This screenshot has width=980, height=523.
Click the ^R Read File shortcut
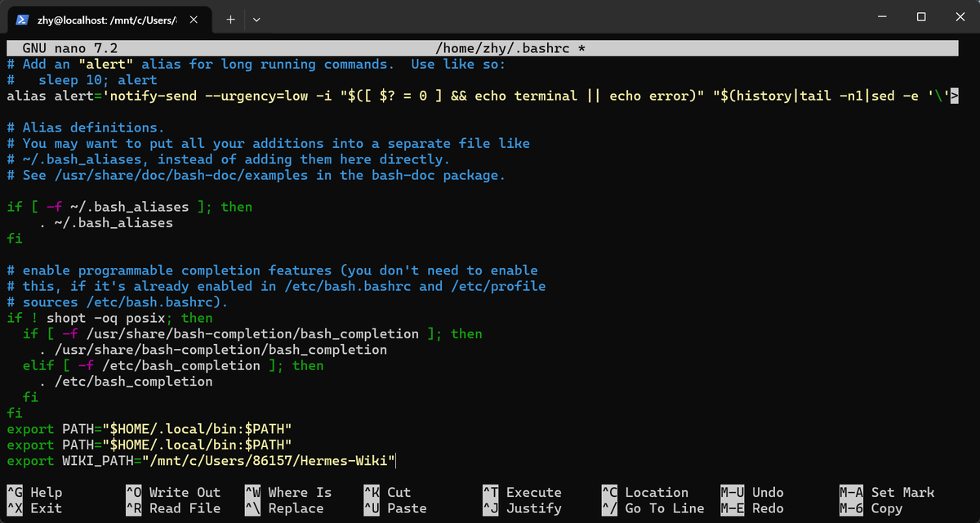173,508
